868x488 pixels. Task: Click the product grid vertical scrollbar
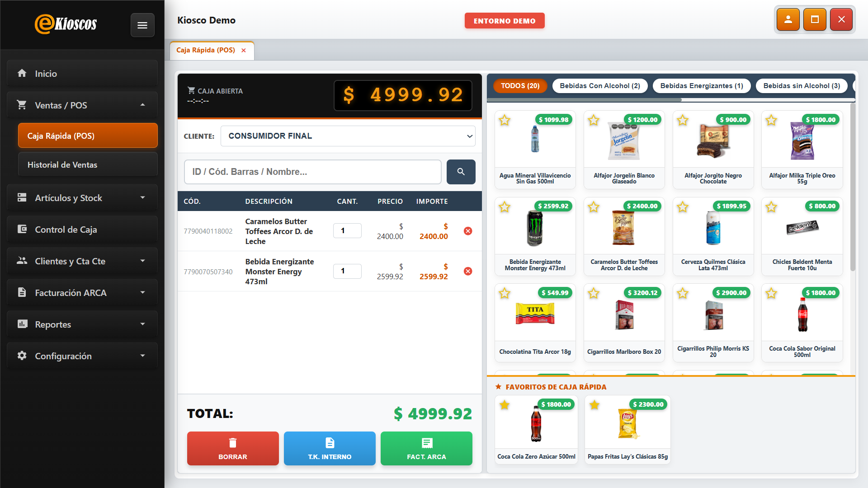click(853, 187)
